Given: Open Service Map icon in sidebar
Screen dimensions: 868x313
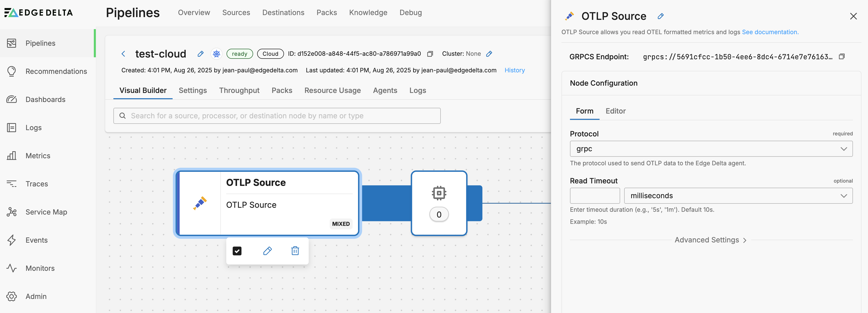Looking at the screenshot, I should [x=12, y=212].
